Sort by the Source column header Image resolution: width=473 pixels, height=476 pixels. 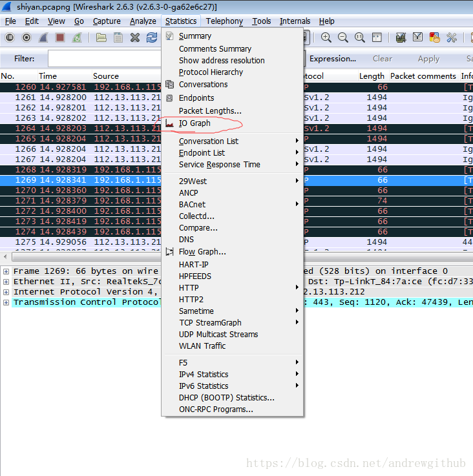127,76
